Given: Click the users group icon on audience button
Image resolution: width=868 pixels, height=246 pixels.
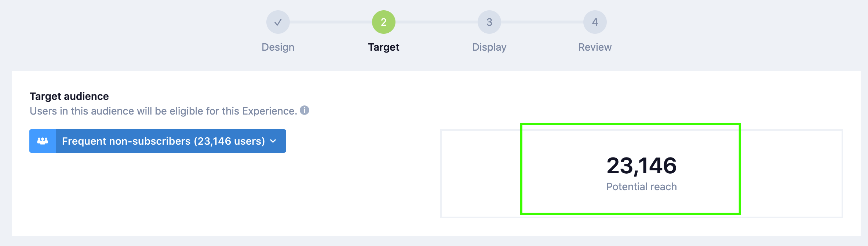Looking at the screenshot, I should click(43, 141).
